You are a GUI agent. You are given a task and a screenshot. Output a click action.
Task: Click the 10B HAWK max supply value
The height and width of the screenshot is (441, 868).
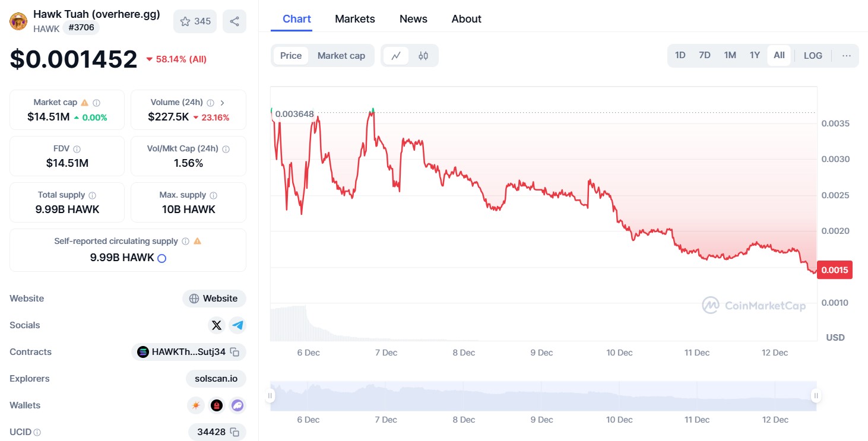(189, 210)
